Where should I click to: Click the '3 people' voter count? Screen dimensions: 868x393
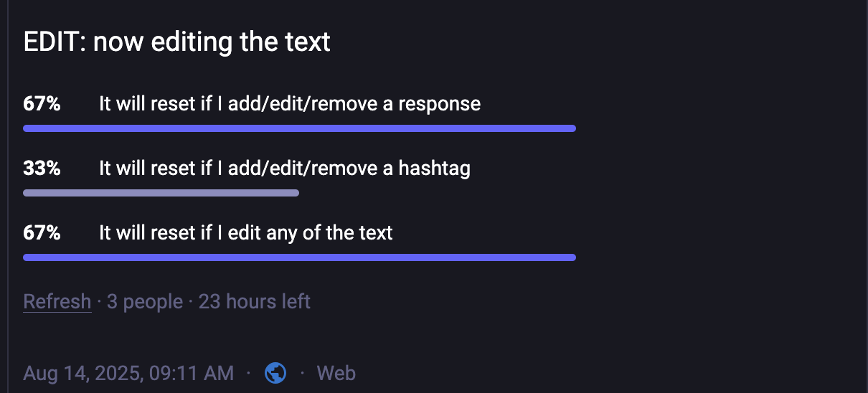click(x=144, y=301)
